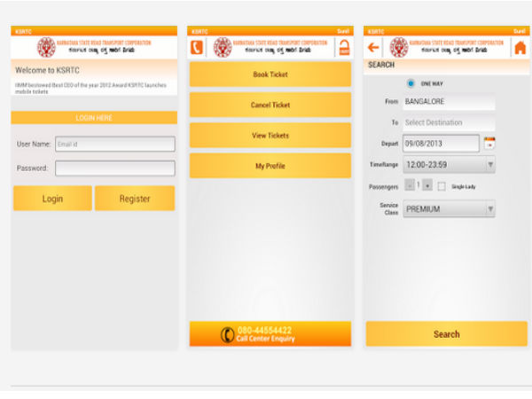This screenshot has height=399, width=532.
Task: Tap the home icon on Search screen
Action: [x=520, y=48]
